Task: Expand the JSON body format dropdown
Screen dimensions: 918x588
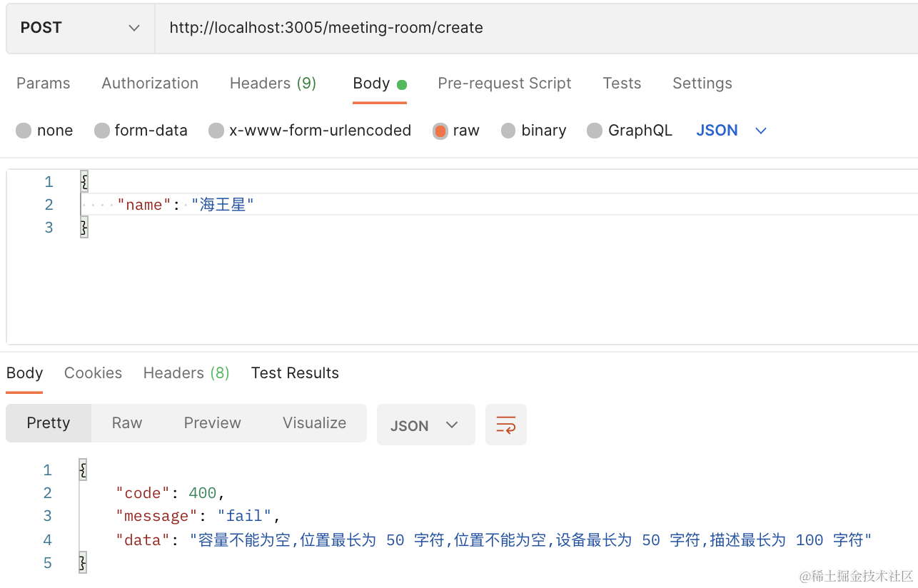Action: 731,131
